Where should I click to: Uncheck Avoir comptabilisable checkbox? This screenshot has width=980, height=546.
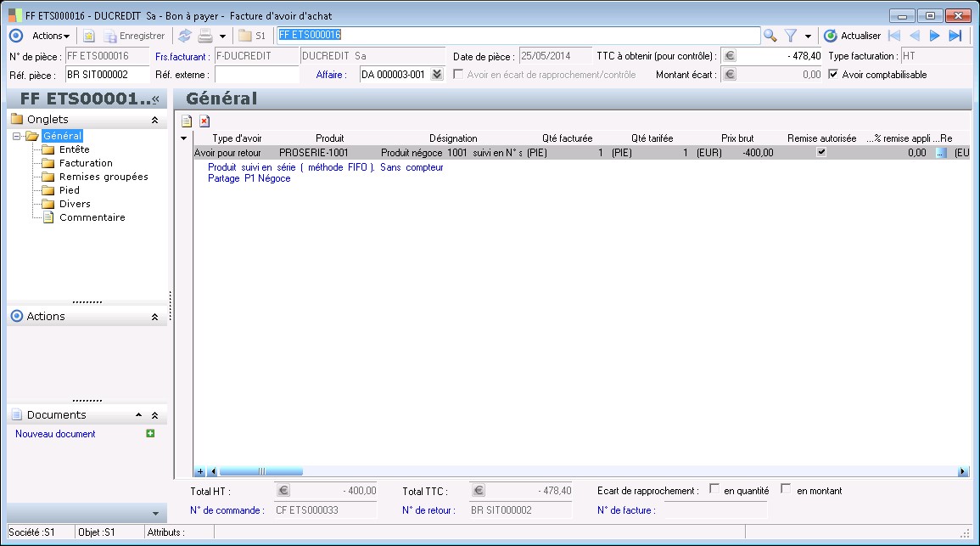pyautogui.click(x=833, y=75)
